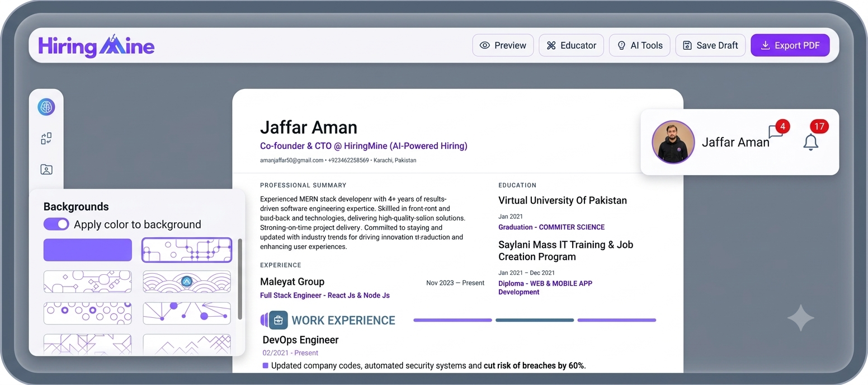
Task: Click the resume name Jaffar Aman heading
Action: click(x=309, y=128)
